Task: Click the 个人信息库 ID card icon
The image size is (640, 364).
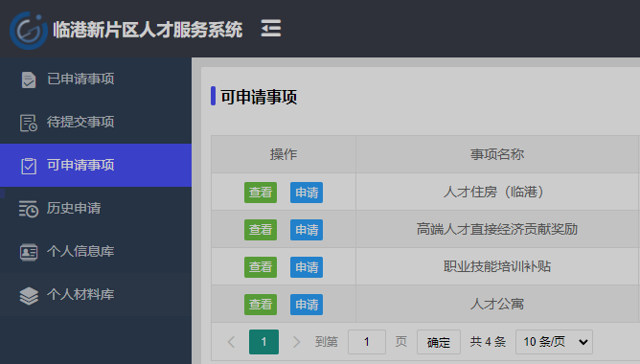Action: [x=29, y=252]
